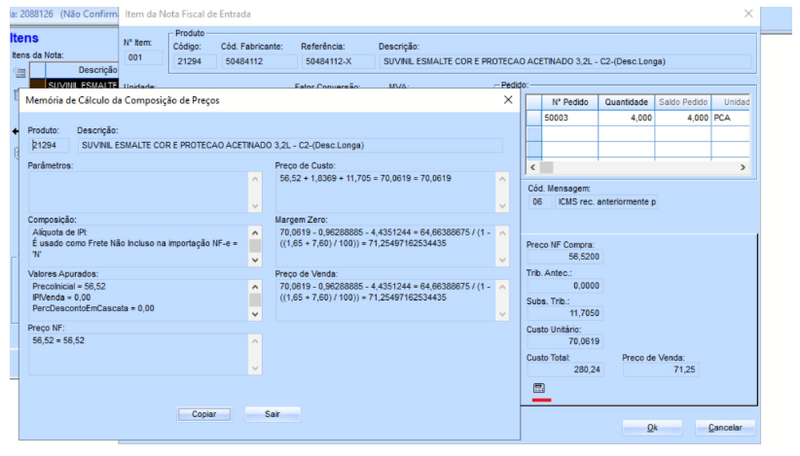Click the Cód. Mensagem field showing 06
Image resolution: width=800 pixels, height=456 pixels.
click(539, 202)
